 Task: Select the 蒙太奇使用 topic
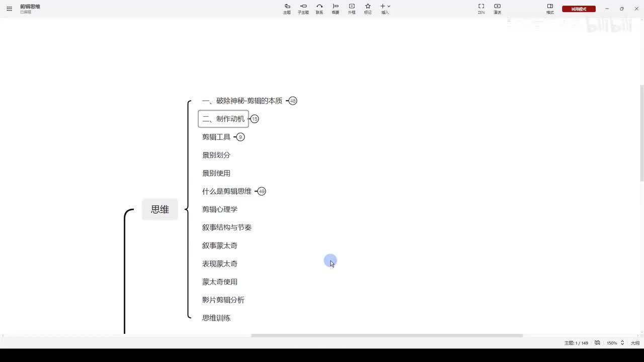coord(220,282)
